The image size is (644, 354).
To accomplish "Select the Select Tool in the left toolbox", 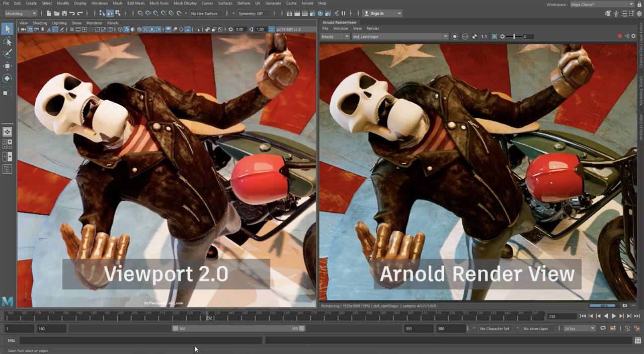I will pyautogui.click(x=7, y=29).
